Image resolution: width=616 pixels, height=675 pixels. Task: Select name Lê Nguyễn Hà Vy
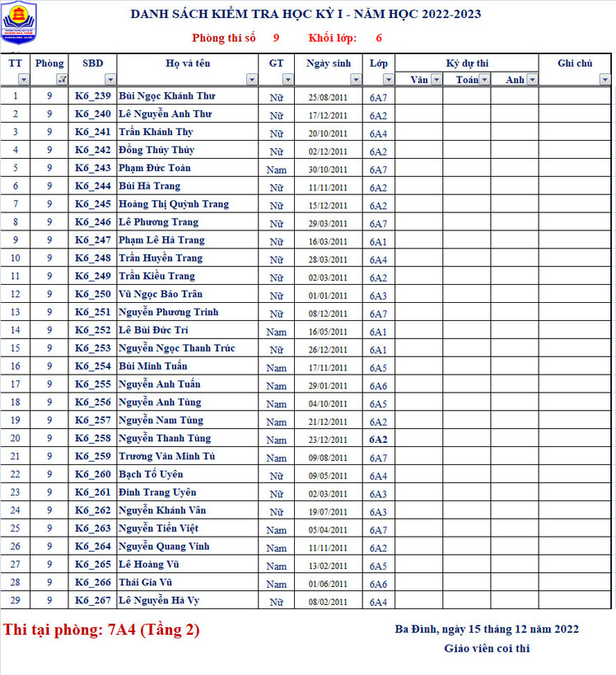click(x=188, y=601)
